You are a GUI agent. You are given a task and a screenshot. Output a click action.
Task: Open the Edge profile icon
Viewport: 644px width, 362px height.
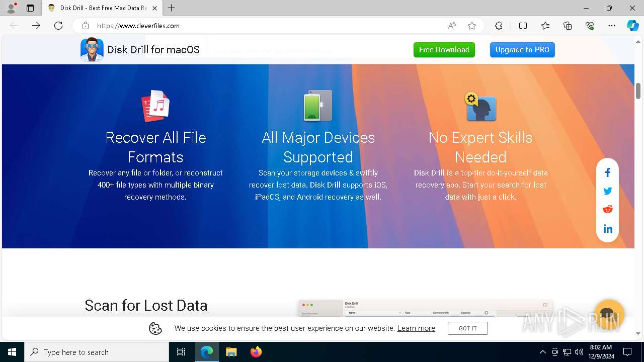coord(11,8)
